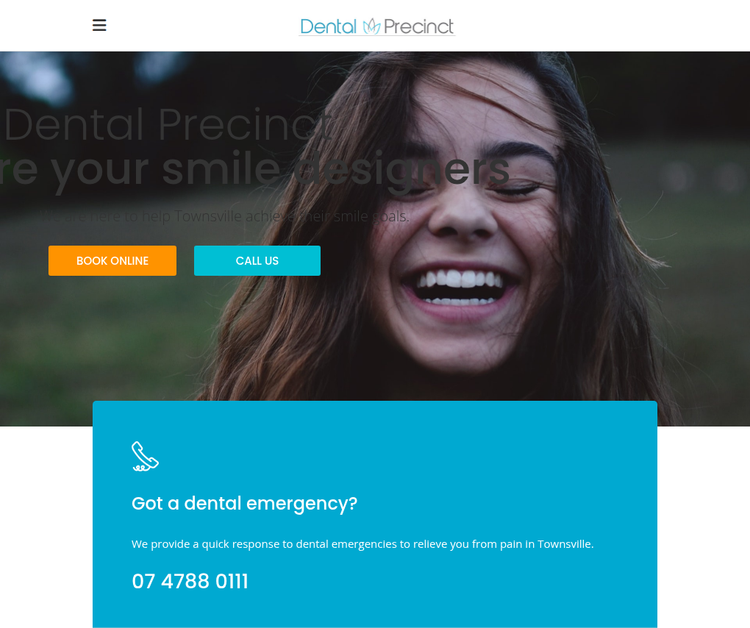Click the word Dental in the header logo

pyautogui.click(x=328, y=27)
